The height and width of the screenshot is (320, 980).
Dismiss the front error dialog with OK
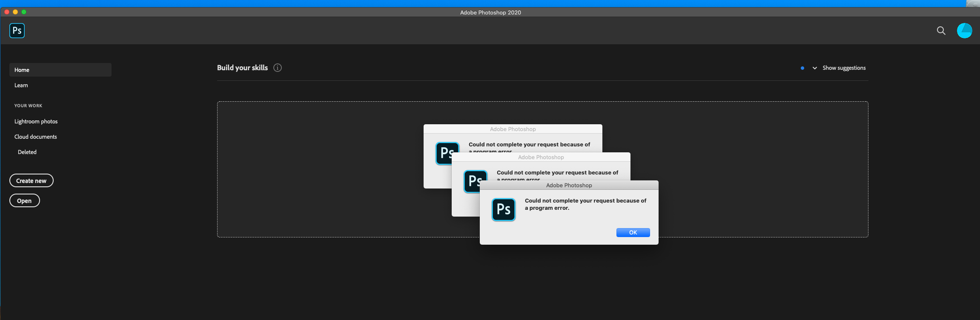tap(633, 232)
